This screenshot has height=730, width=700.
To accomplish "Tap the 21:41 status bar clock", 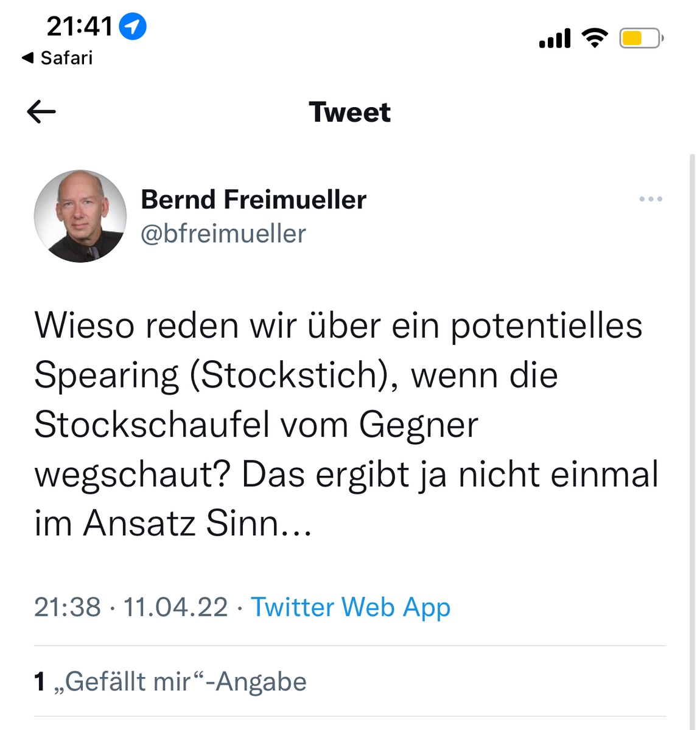I will (80, 27).
